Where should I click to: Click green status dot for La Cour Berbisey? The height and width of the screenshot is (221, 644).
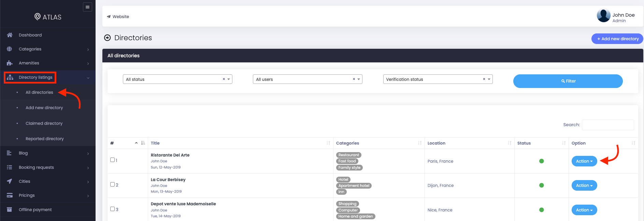tap(541, 185)
